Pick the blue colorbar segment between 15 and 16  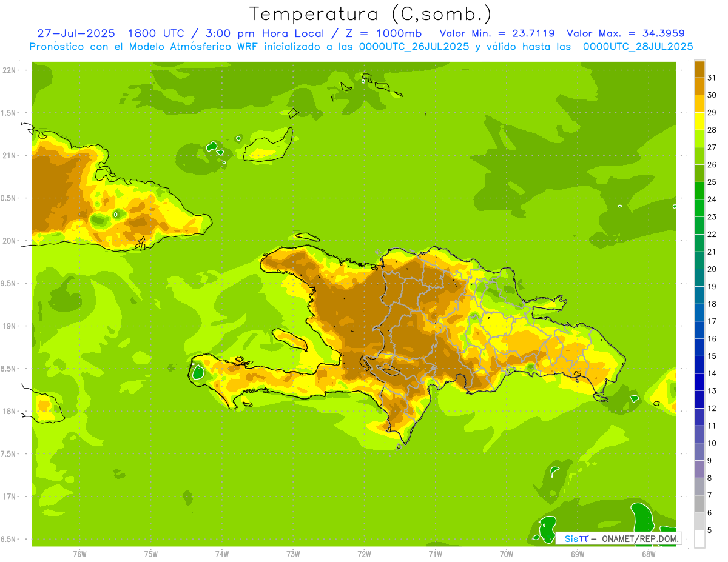pos(699,347)
